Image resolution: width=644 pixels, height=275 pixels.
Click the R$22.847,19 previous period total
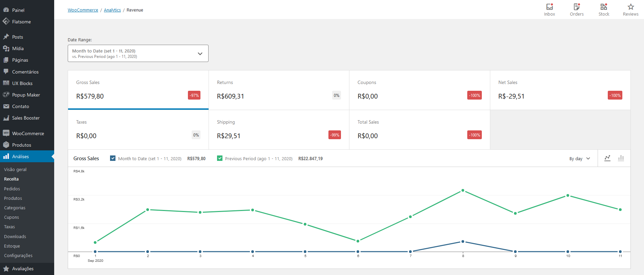(x=310, y=158)
